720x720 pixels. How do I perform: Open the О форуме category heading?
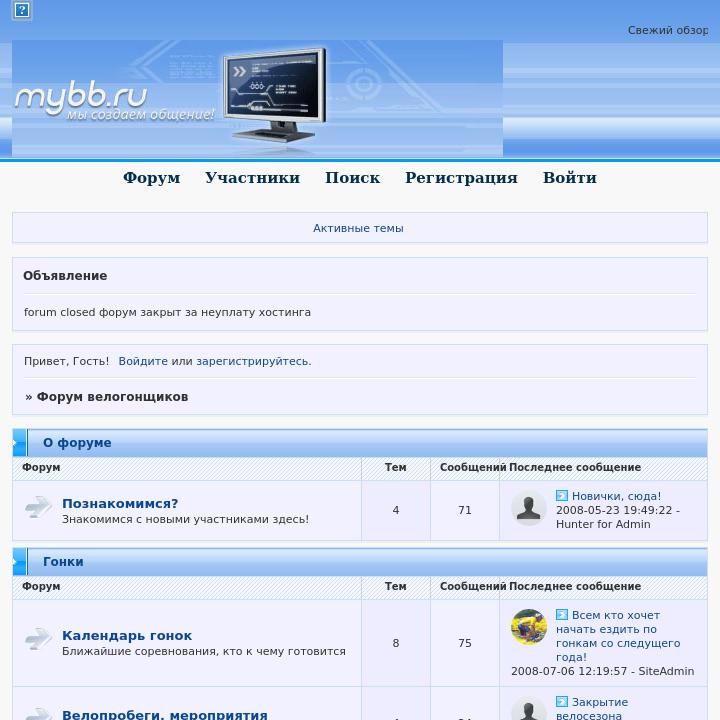[77, 443]
